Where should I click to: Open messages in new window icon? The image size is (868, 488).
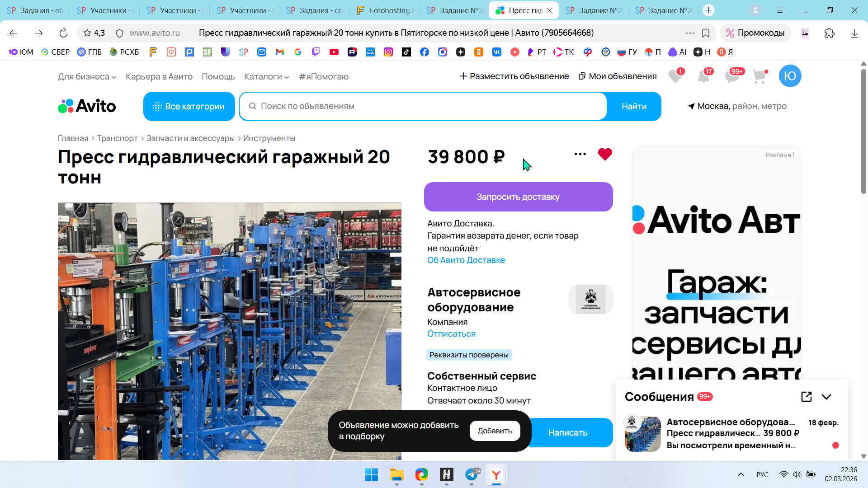806,397
